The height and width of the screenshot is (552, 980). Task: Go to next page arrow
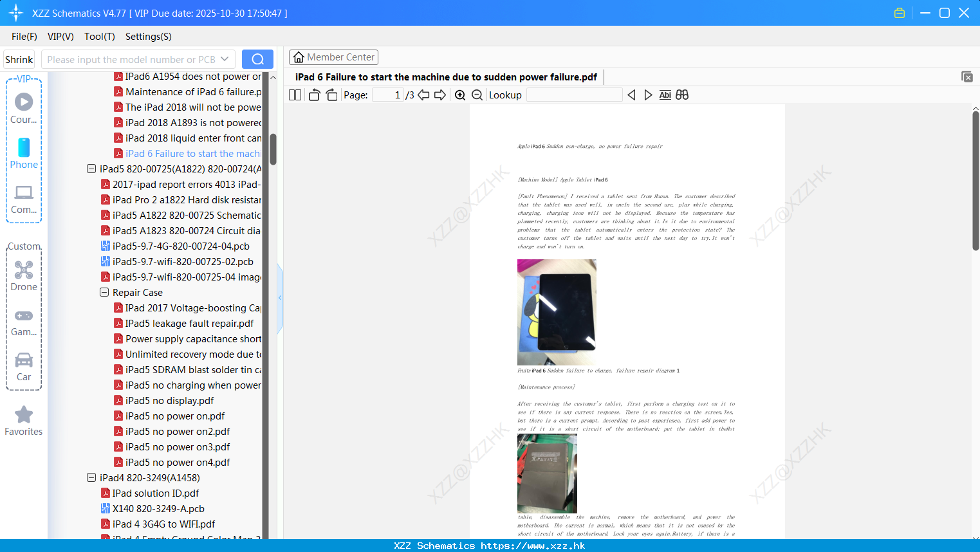tap(440, 95)
